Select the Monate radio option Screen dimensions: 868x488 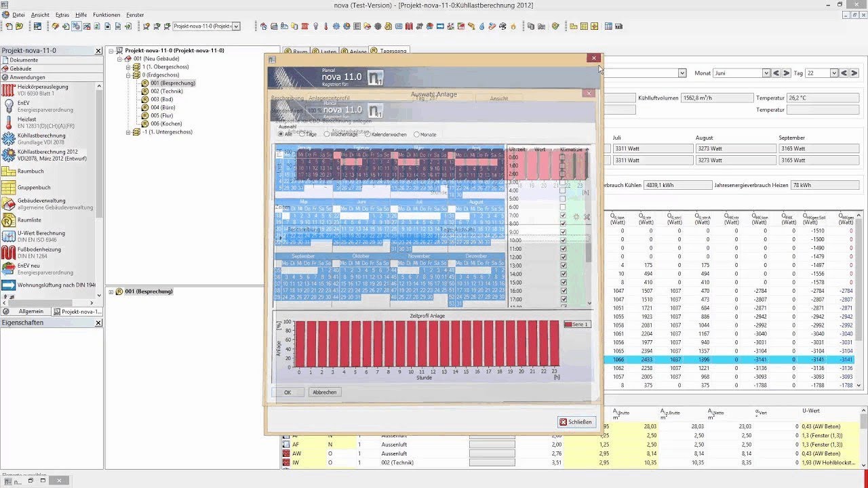pyautogui.click(x=416, y=134)
